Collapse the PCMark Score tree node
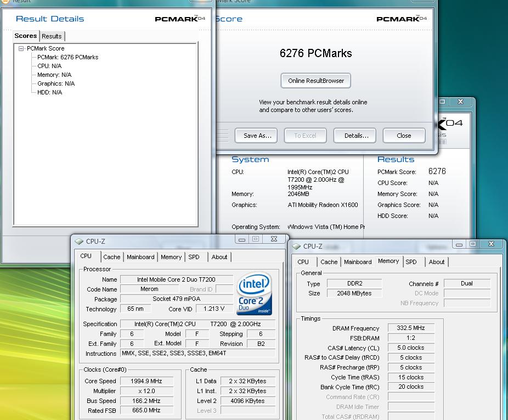 21,49
